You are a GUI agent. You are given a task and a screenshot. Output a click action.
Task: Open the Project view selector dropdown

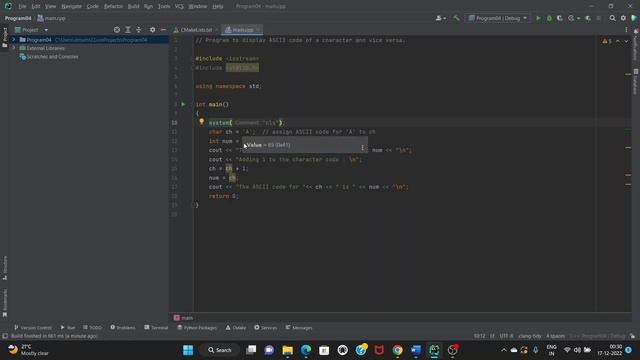click(x=31, y=30)
